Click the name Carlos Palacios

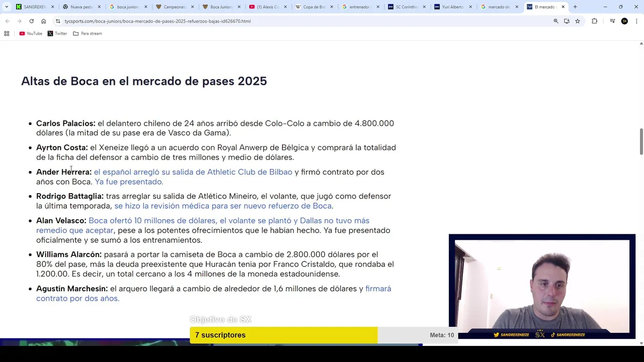pos(66,123)
